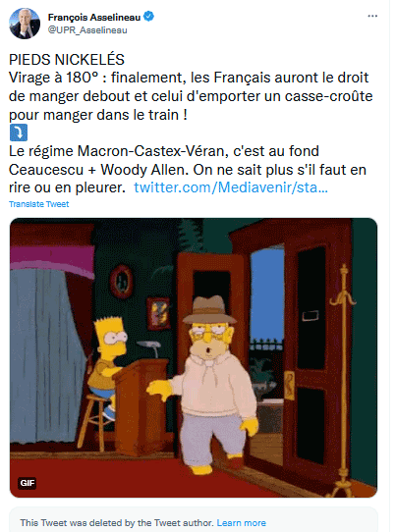Screen dimensions: 396x532
Task: Click the François Asselineau display name
Action: 94,17
